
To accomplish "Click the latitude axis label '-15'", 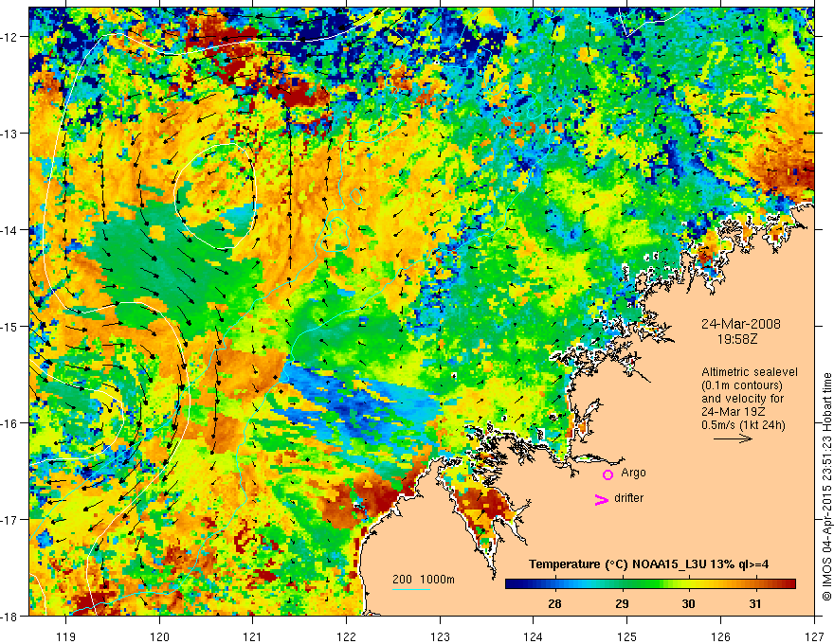I will click(9, 327).
